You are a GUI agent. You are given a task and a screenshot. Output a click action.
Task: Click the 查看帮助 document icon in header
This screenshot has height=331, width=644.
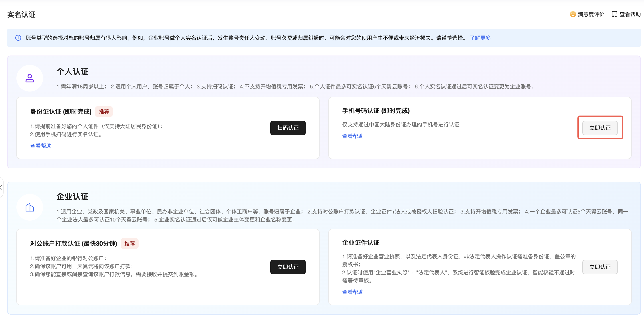point(614,14)
